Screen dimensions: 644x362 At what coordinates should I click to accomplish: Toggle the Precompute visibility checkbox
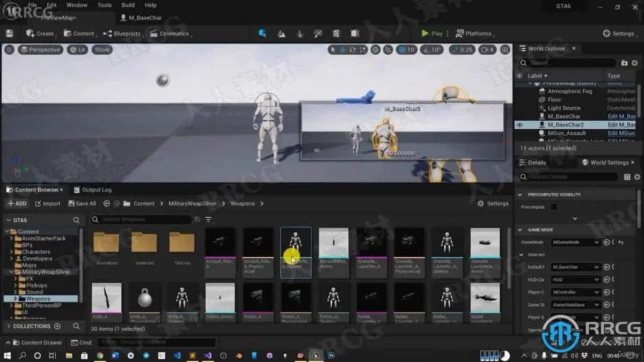click(x=554, y=207)
